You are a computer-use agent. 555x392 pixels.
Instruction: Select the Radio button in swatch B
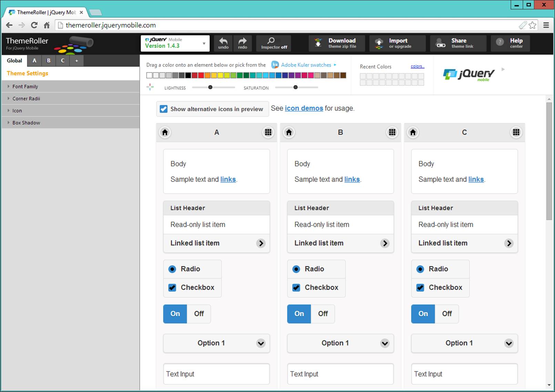296,269
